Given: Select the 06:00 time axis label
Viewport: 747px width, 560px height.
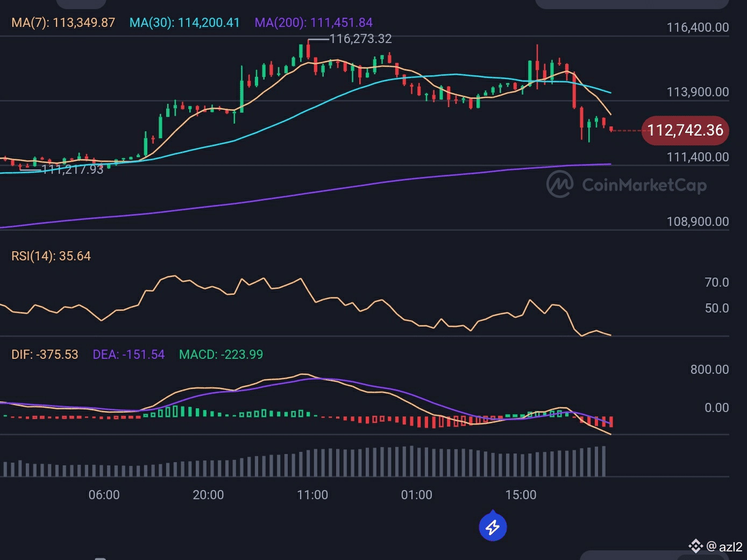Looking at the screenshot, I should pos(104,495).
